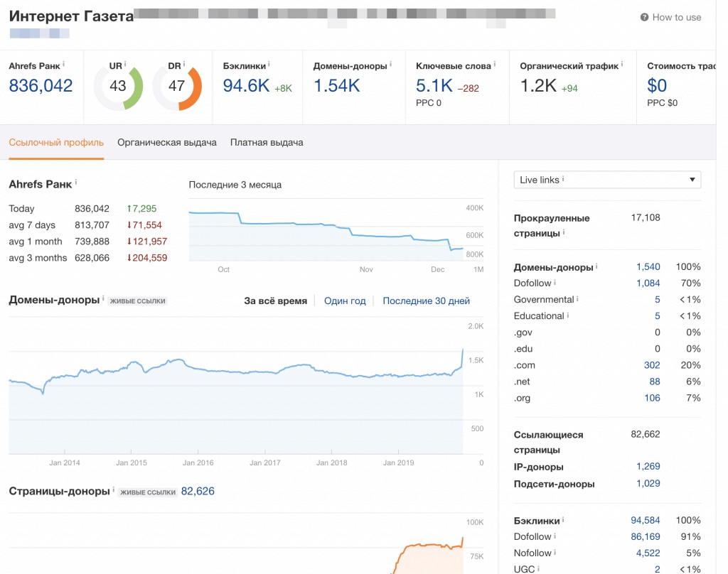Switch to Органическая выдача tab
The height and width of the screenshot is (574, 728).
(166, 143)
